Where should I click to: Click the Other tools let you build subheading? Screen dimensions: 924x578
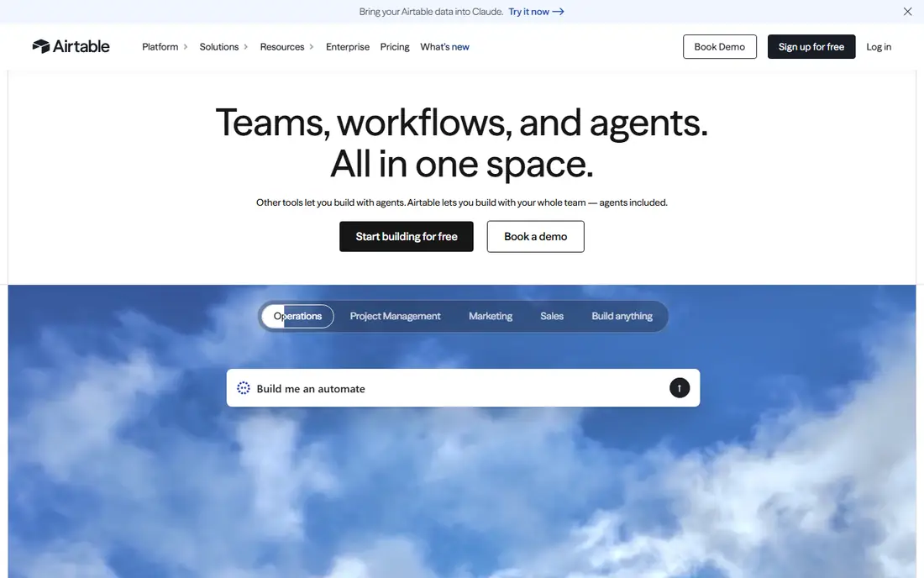[x=461, y=202]
